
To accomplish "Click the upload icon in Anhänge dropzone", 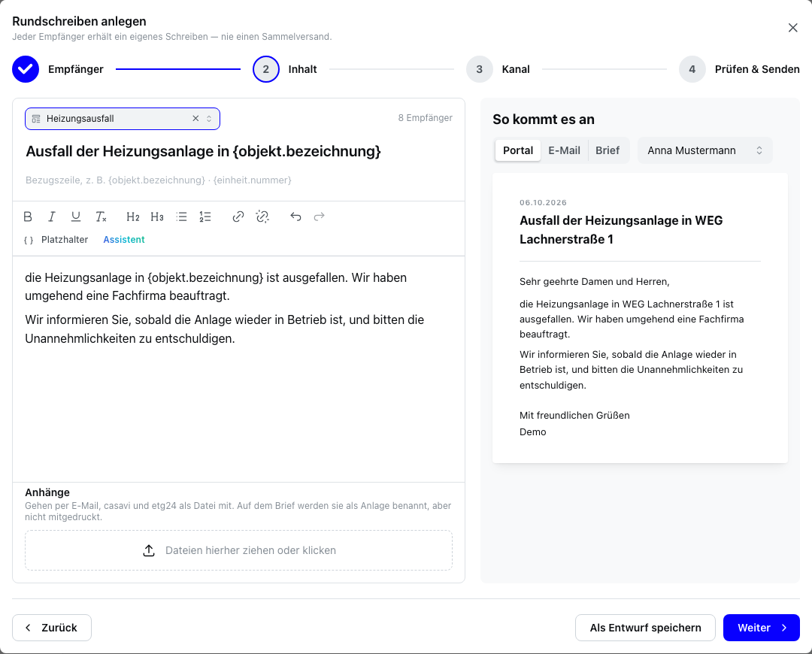I will [149, 550].
